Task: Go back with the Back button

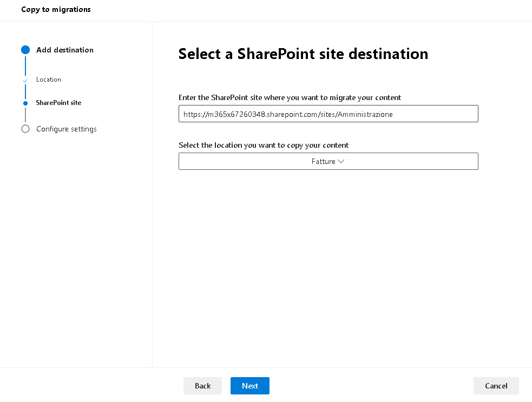Action: click(202, 386)
